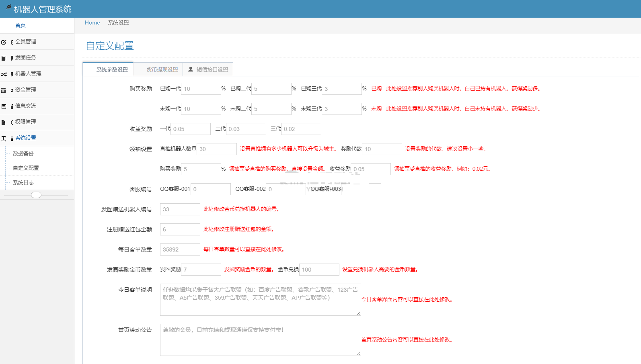Open the Home breadcrumb link
Viewport: 641px width, 364px height.
coord(92,22)
